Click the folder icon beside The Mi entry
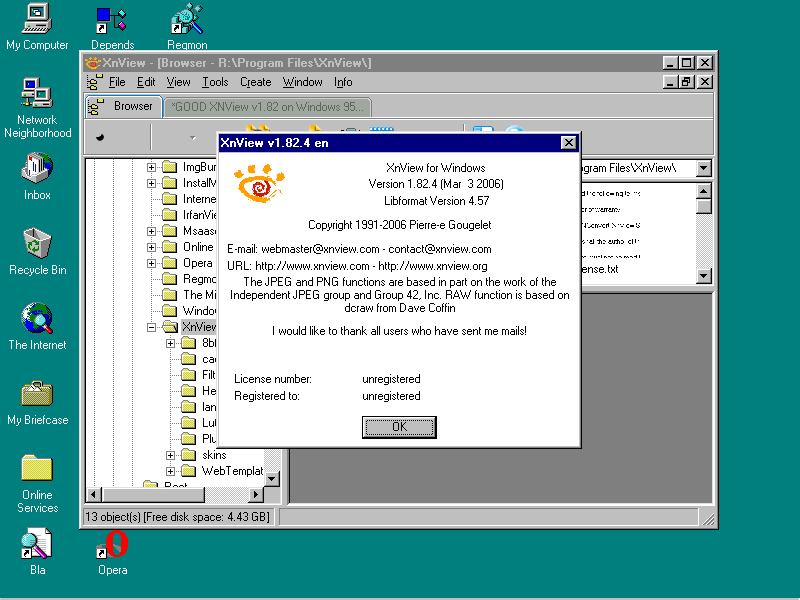Image resolution: width=800 pixels, height=600 pixels. click(x=169, y=294)
